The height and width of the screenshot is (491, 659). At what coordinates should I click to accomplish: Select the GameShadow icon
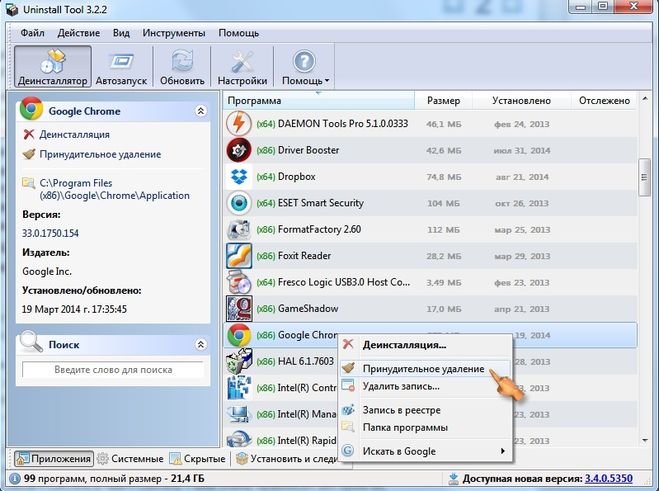pyautogui.click(x=239, y=309)
